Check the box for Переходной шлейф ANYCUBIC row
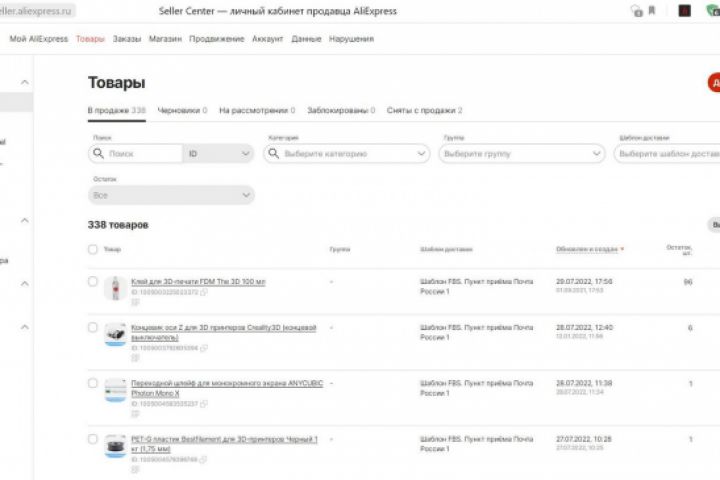This screenshot has width=720, height=480. point(93,383)
